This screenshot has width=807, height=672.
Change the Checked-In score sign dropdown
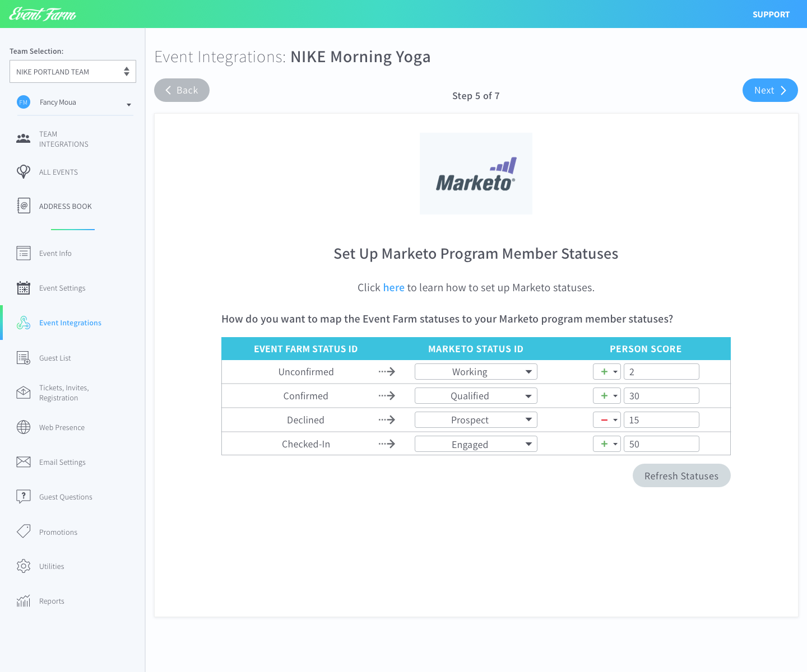coord(607,444)
